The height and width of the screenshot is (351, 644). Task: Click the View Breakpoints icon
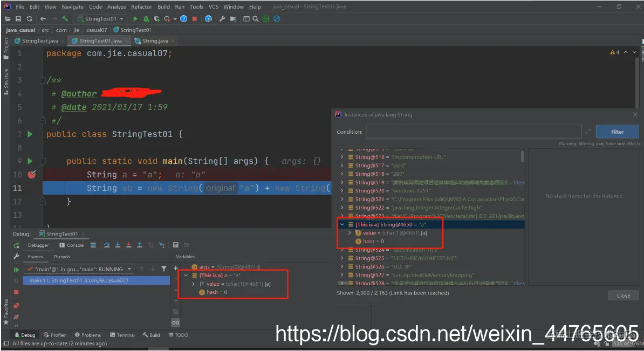(x=16, y=306)
